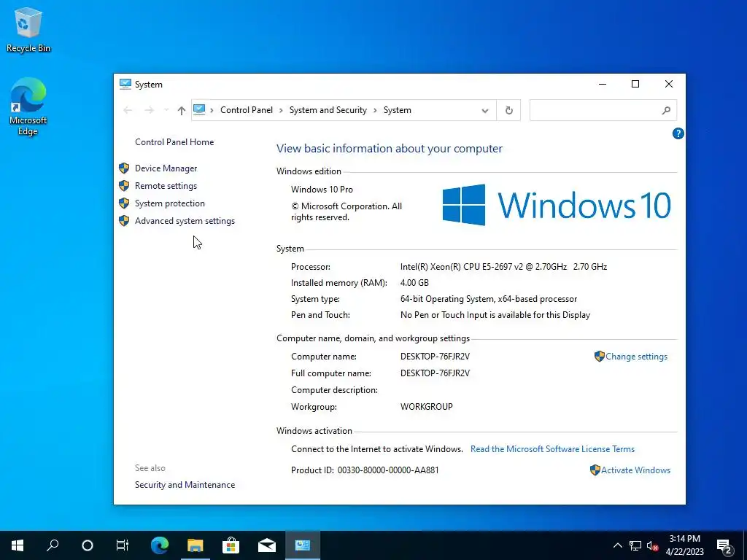Click the View basic information heading
Image resolution: width=747 pixels, height=560 pixels.
[x=390, y=149]
